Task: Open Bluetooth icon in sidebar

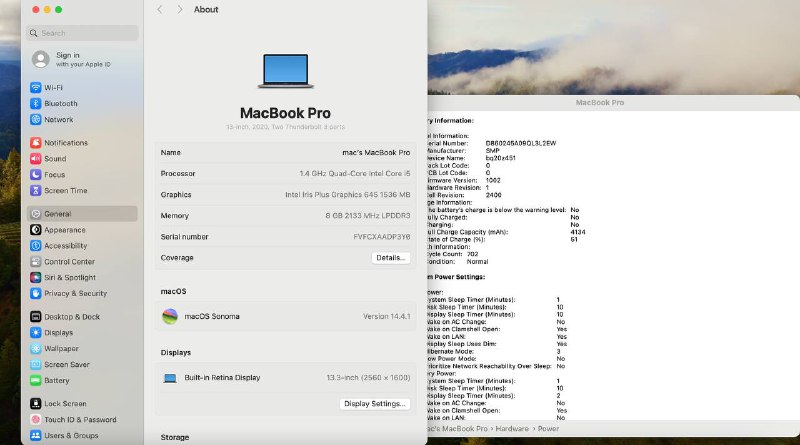Action: tap(36, 104)
